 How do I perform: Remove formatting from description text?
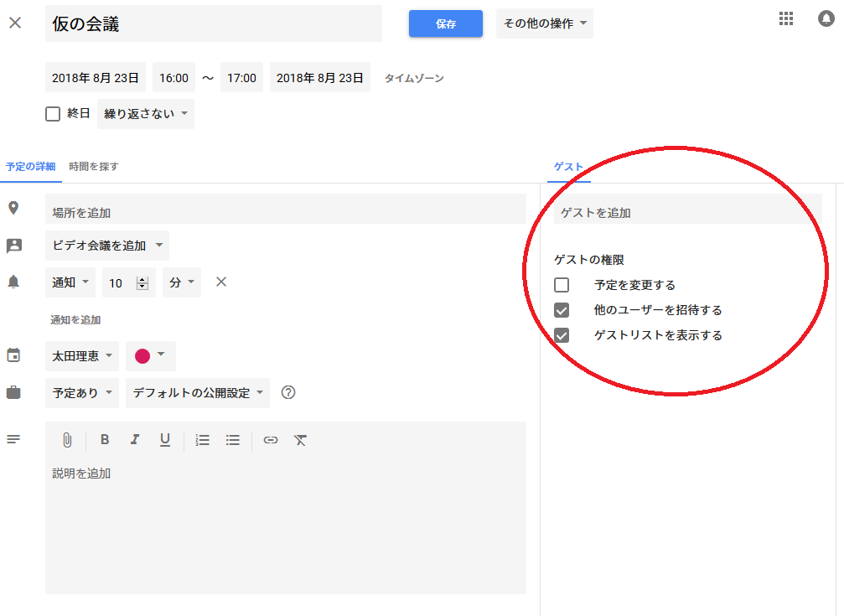click(300, 440)
